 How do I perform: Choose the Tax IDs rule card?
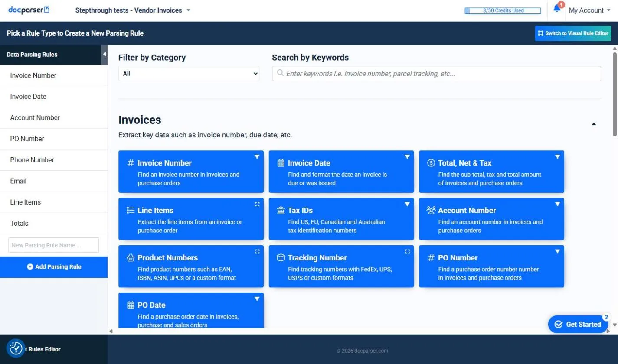click(341, 219)
